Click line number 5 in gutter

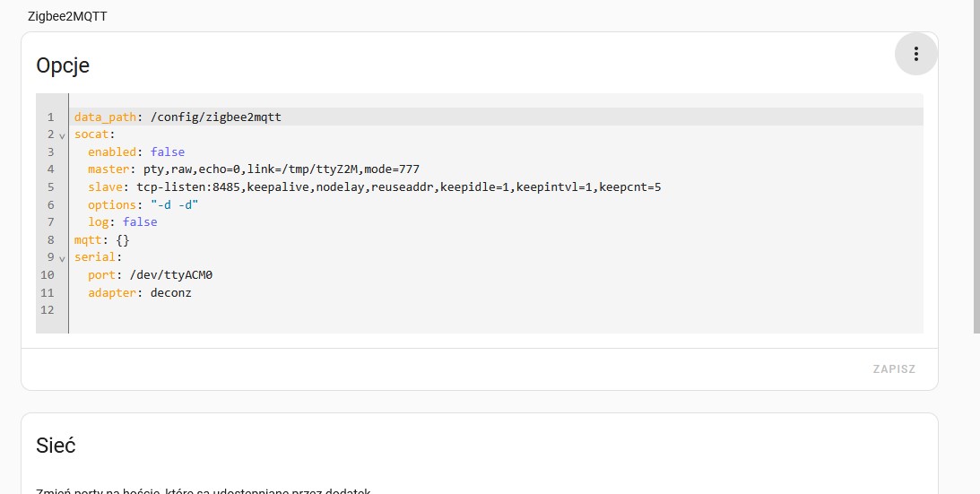click(50, 187)
